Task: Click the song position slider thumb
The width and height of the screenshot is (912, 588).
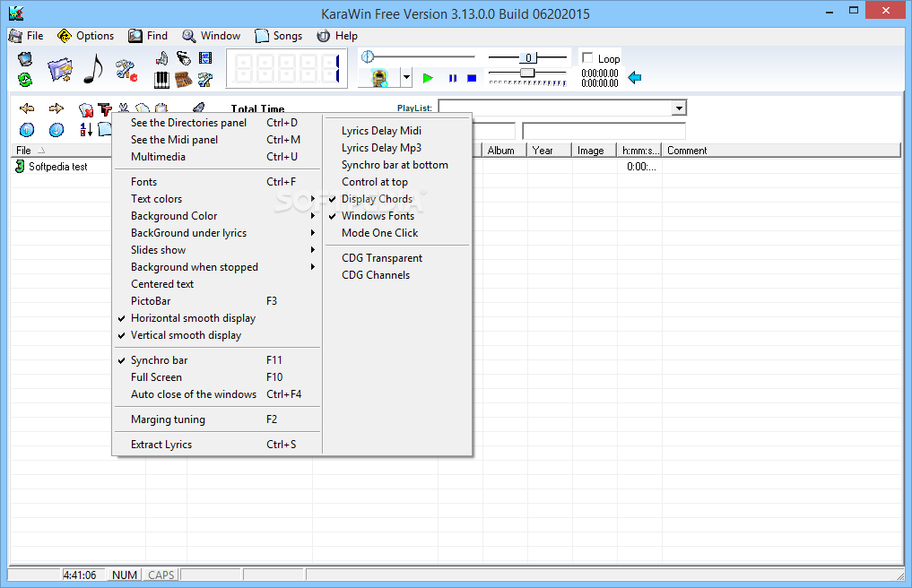Action: [x=368, y=57]
